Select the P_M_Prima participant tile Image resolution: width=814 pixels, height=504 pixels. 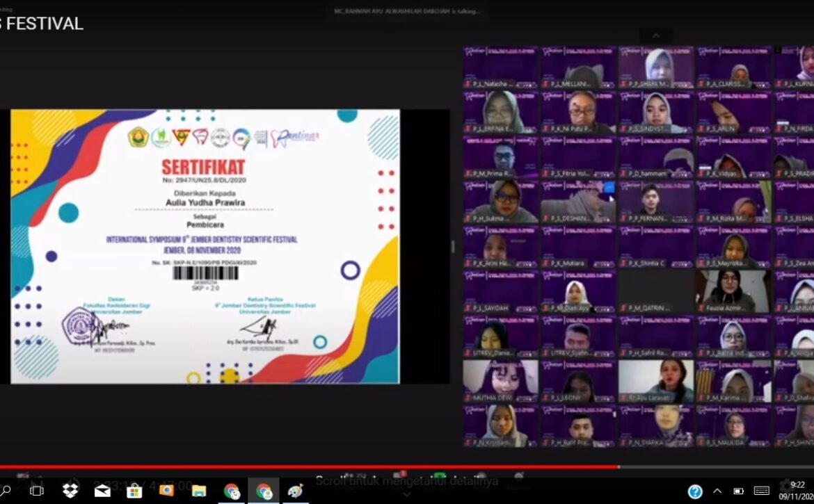coord(500,157)
